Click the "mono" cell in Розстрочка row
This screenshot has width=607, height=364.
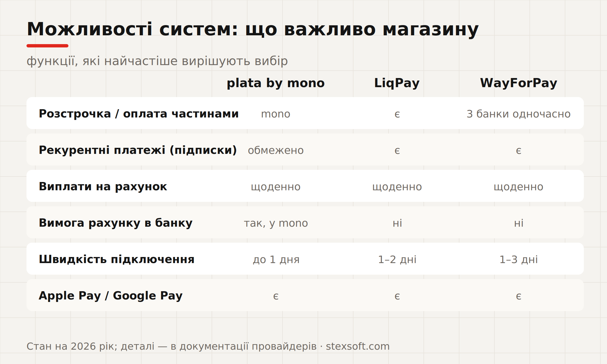pyautogui.click(x=276, y=114)
